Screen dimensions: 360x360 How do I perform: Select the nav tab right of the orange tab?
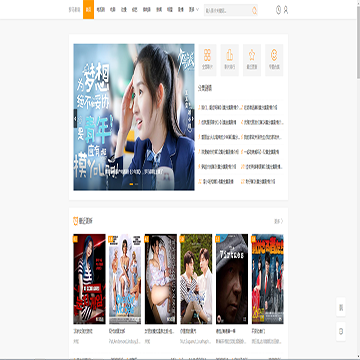click(x=100, y=10)
